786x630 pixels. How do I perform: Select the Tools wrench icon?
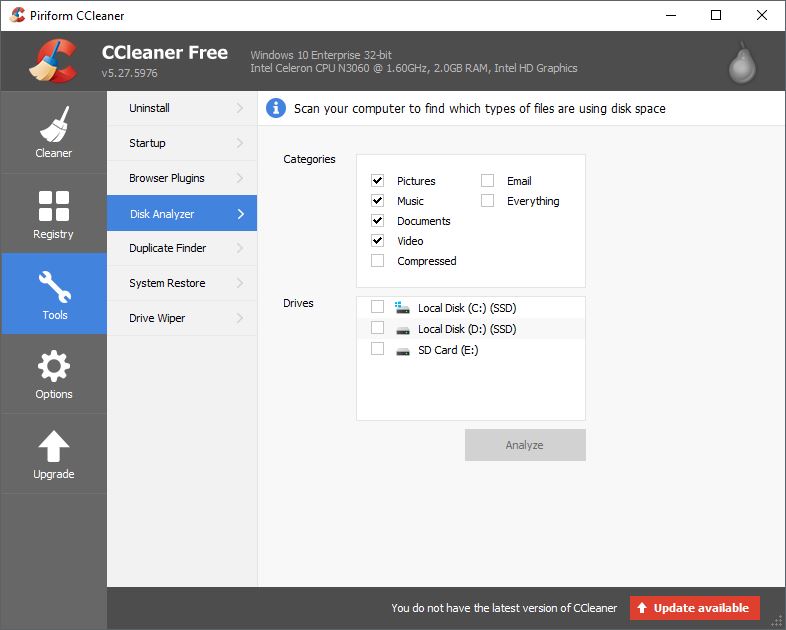(55, 287)
